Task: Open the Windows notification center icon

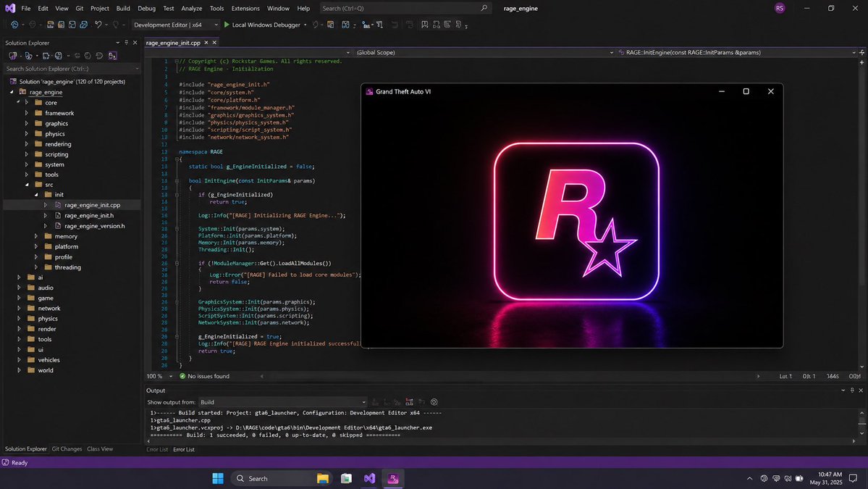Action: (853, 478)
